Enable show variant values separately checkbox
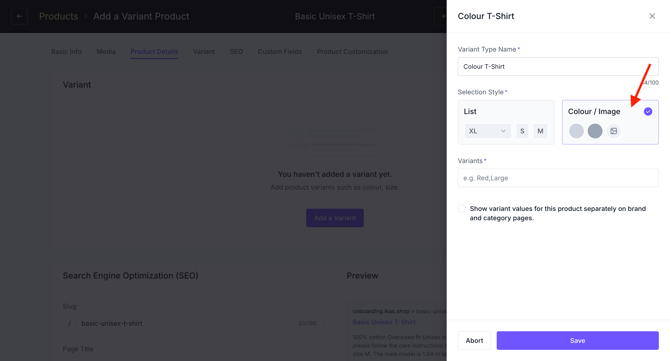 point(461,209)
